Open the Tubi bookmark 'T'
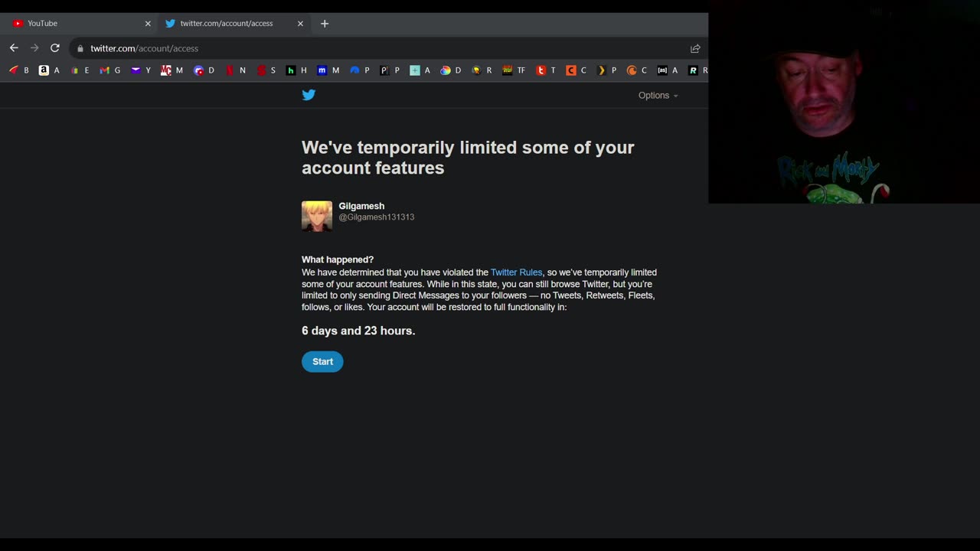This screenshot has width=980, height=551. point(547,70)
